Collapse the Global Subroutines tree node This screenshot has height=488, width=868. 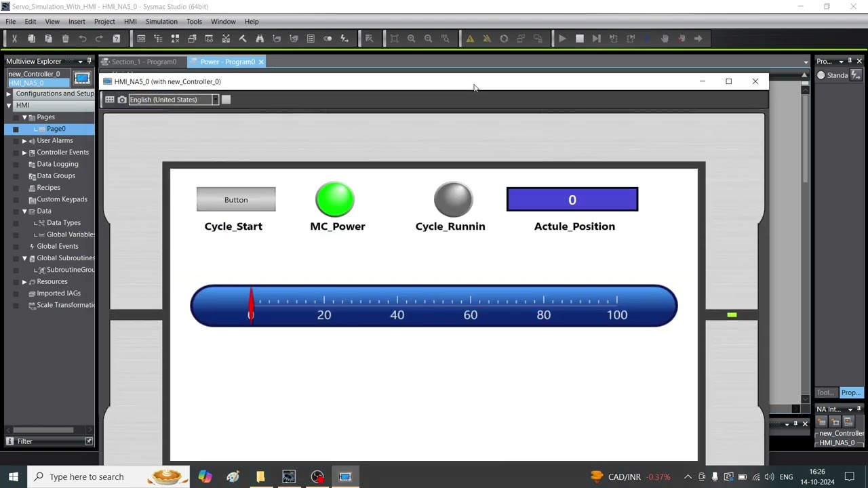pyautogui.click(x=24, y=258)
